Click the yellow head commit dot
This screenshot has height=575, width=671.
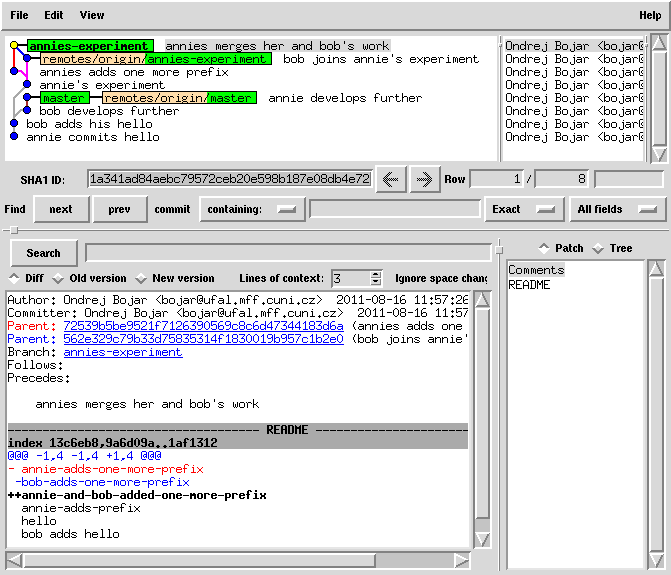14,46
